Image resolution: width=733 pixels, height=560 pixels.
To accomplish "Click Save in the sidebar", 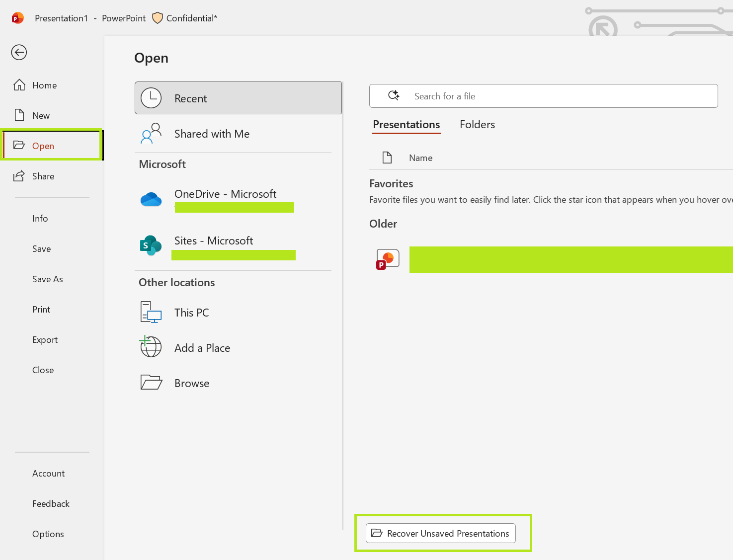I will [52, 249].
